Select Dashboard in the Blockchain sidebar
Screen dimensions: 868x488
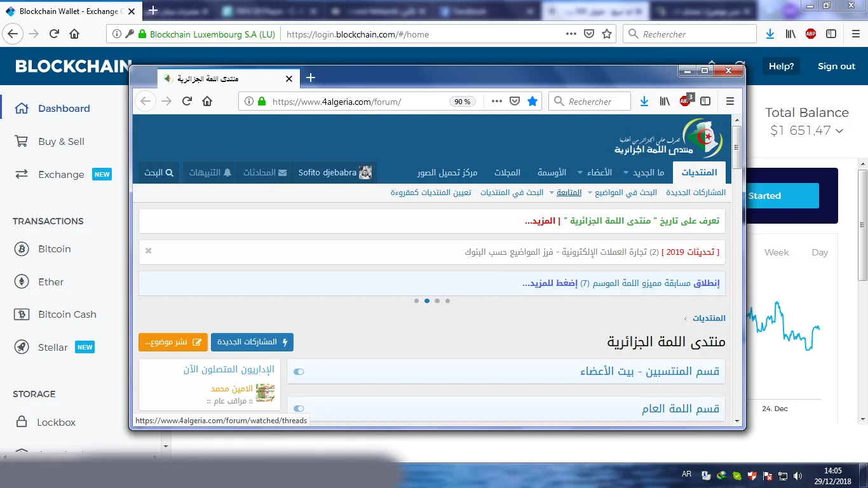pyautogui.click(x=64, y=109)
